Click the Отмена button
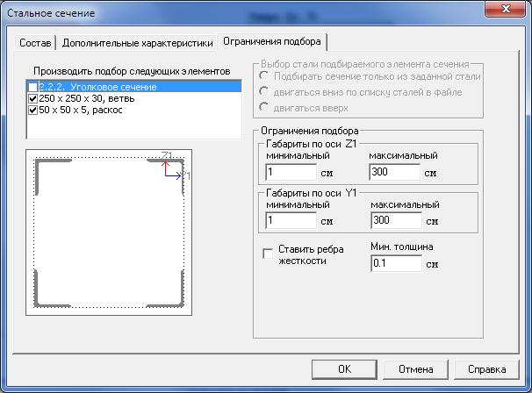 tap(415, 368)
